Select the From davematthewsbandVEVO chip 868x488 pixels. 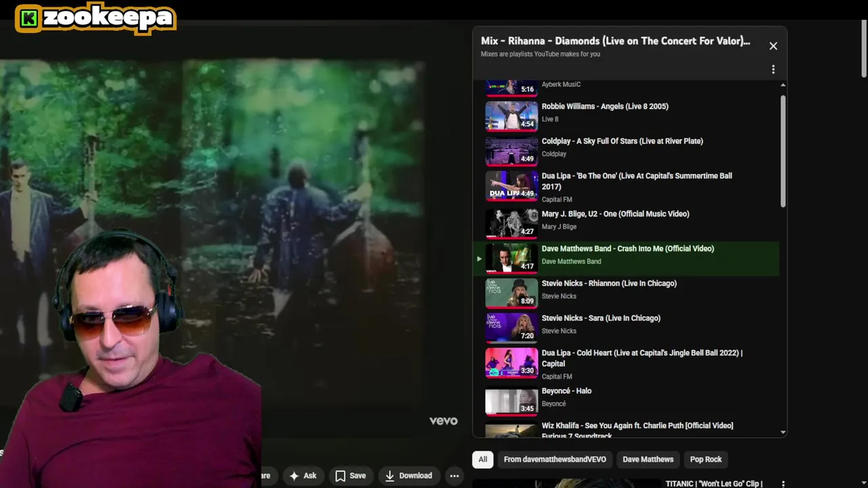[555, 459]
